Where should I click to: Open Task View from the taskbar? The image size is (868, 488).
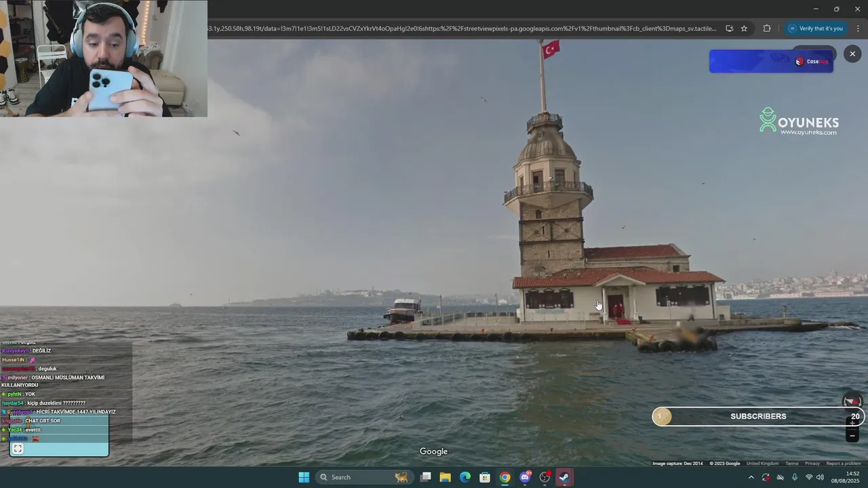click(x=426, y=477)
